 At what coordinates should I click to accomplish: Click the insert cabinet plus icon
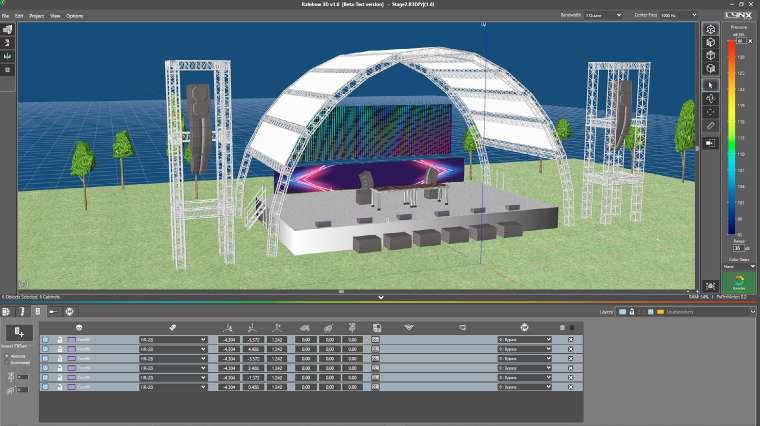tap(19, 332)
